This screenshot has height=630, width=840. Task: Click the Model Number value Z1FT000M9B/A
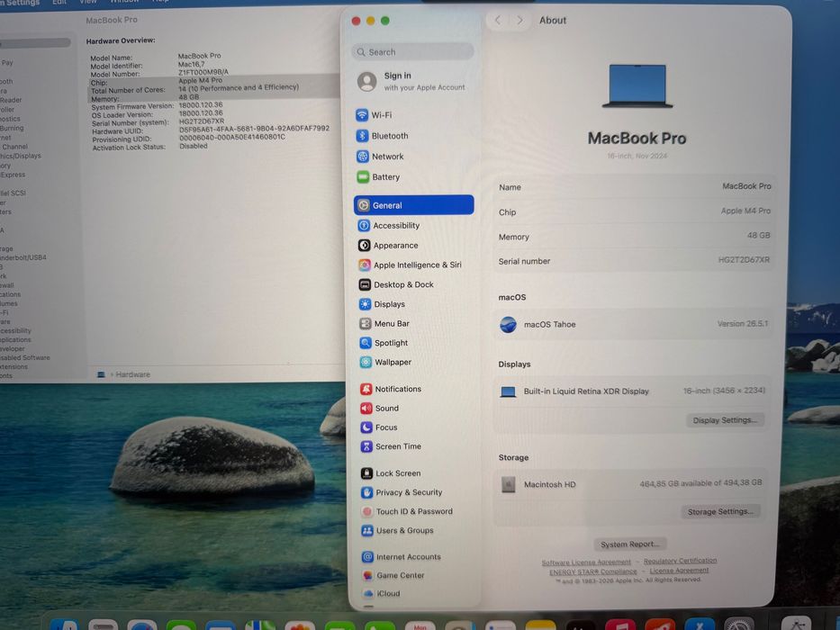tap(203, 72)
